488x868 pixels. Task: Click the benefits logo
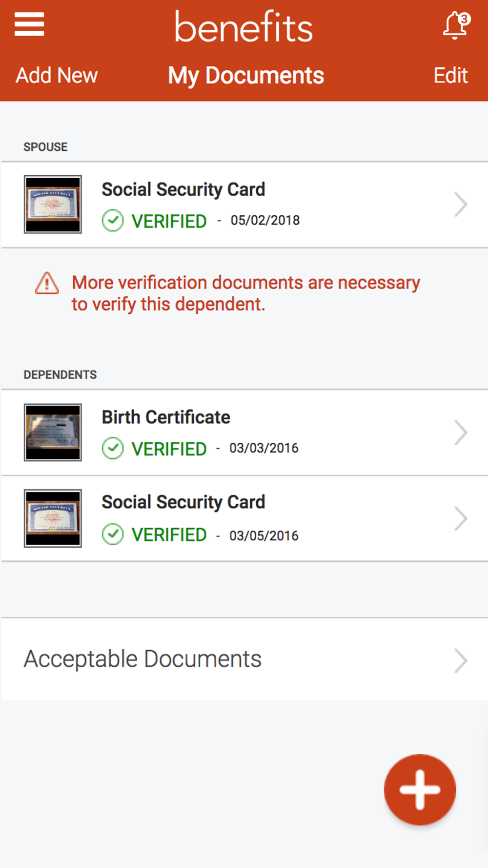pos(244,27)
